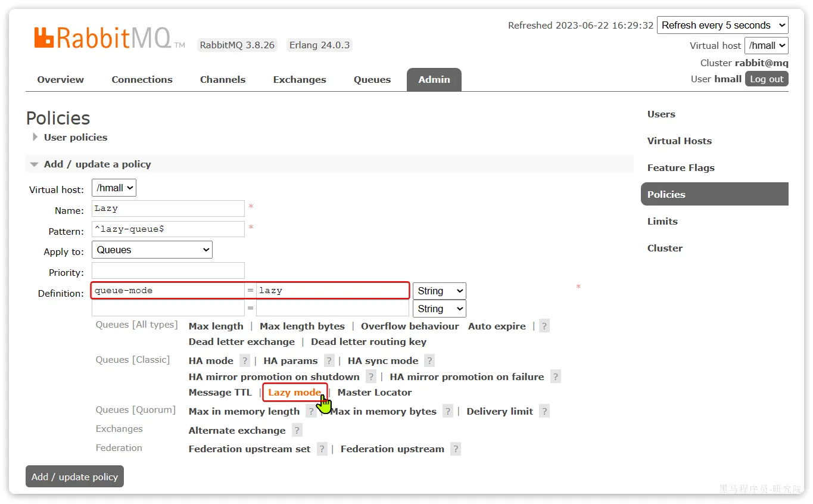Insert the Max length definition key

pyautogui.click(x=216, y=326)
